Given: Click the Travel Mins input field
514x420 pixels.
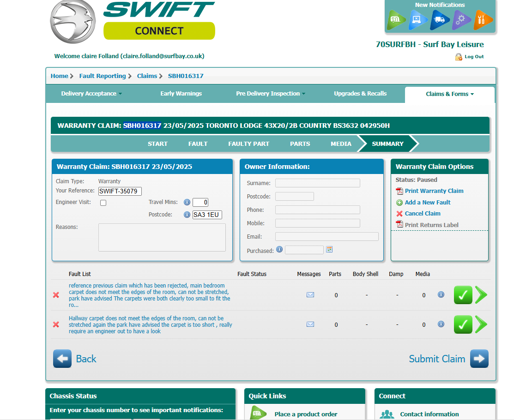Looking at the screenshot, I should click(200, 203).
